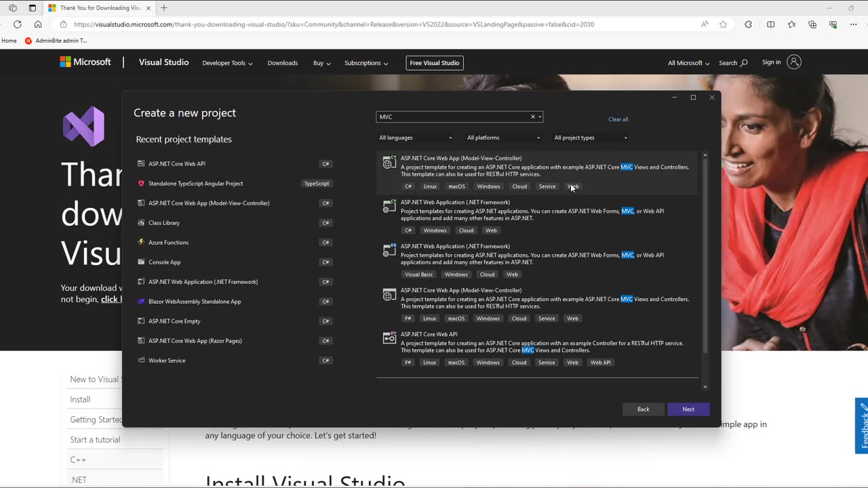This screenshot has width=868, height=488.
Task: Select the F# ASP.NET Core Web App (Model-View-Controller) result
Action: (537, 304)
